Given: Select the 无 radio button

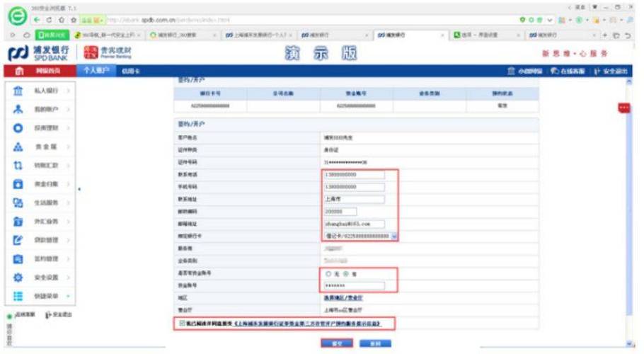Looking at the screenshot, I should (x=328, y=273).
